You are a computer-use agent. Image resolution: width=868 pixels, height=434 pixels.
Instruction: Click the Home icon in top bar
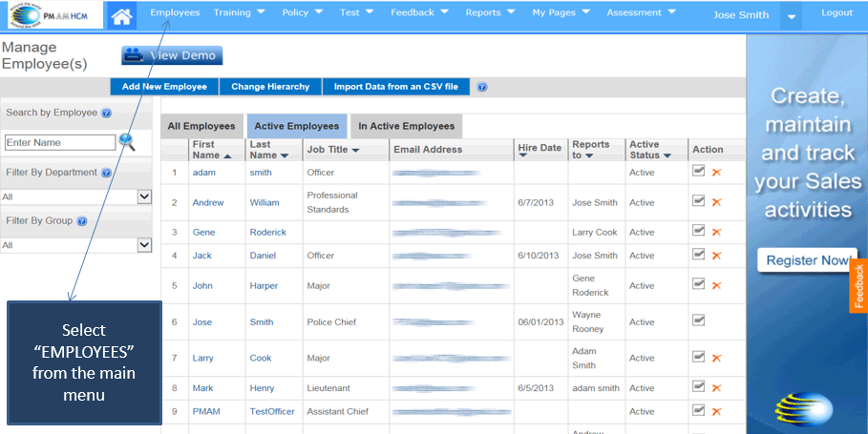pyautogui.click(x=121, y=15)
